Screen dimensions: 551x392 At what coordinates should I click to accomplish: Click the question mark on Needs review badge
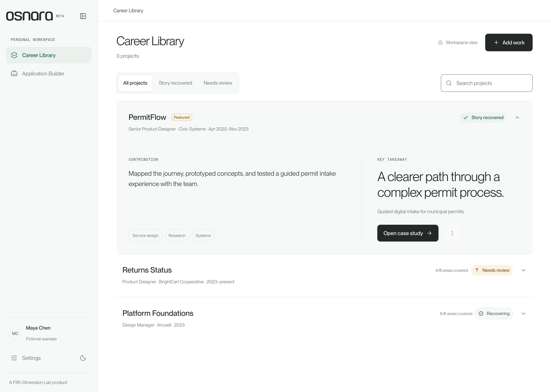(477, 270)
